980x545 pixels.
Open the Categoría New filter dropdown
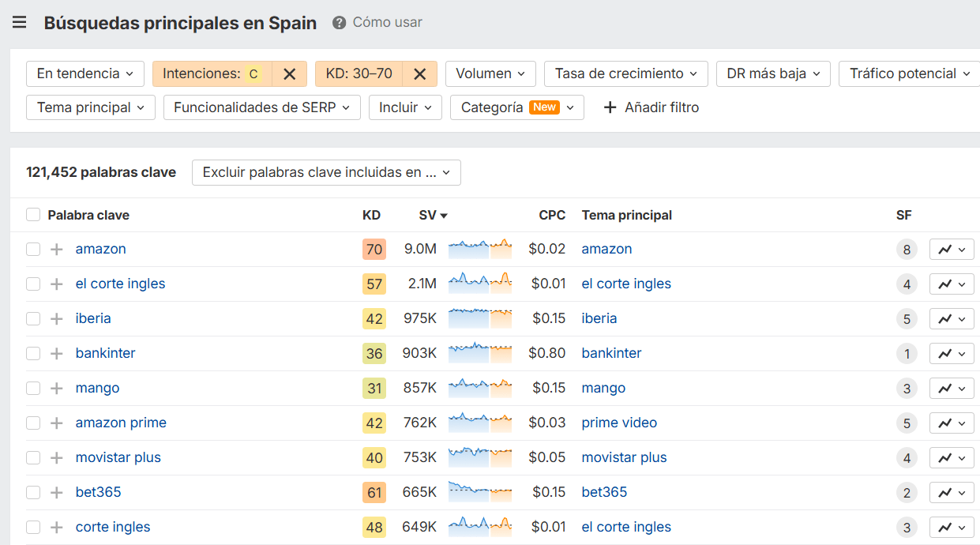point(517,107)
